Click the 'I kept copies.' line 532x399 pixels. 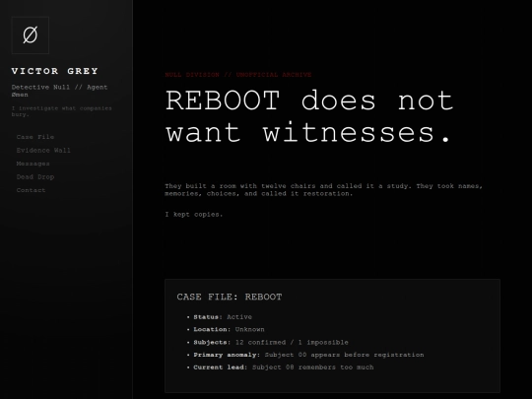(x=194, y=215)
